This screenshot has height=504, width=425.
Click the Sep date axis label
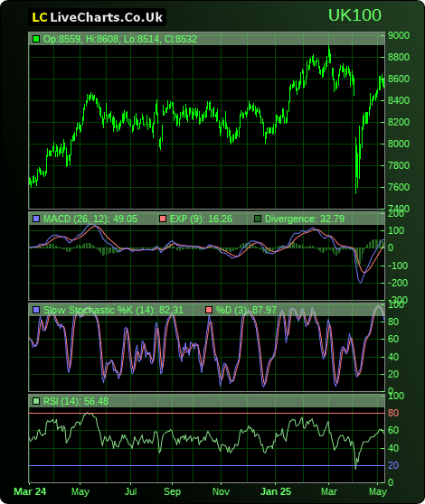(172, 491)
